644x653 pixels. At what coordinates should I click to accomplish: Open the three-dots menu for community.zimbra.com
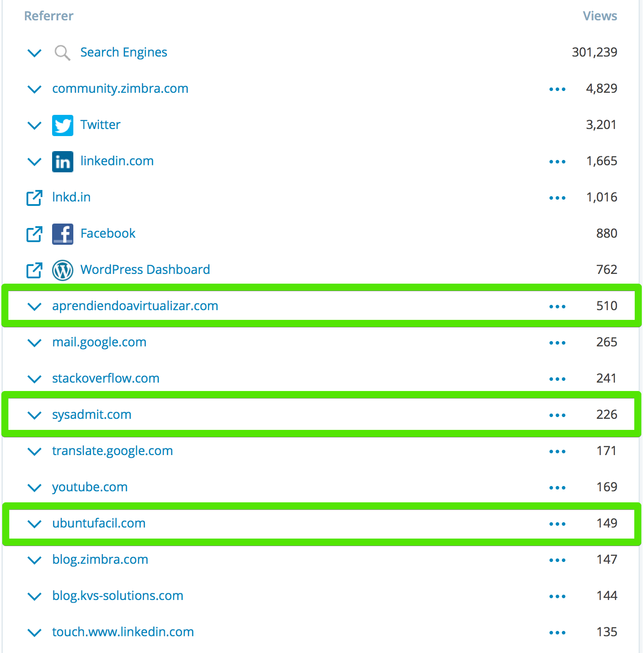[x=557, y=89]
